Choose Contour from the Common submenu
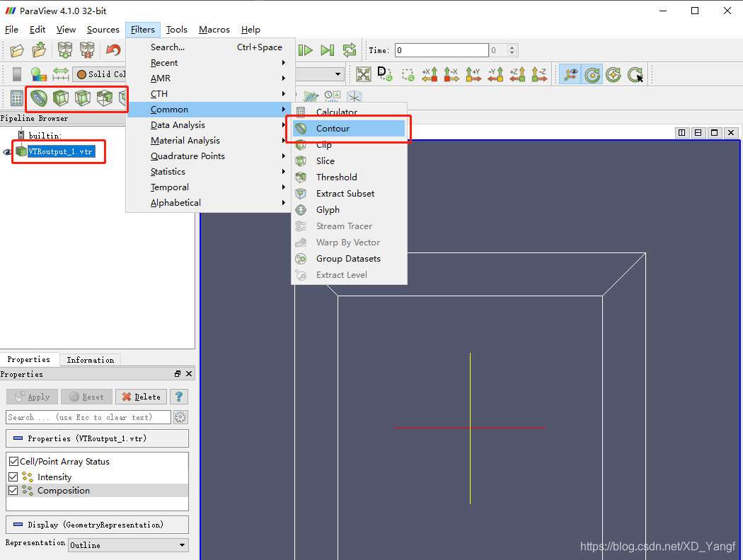The width and height of the screenshot is (743, 560). [349, 128]
